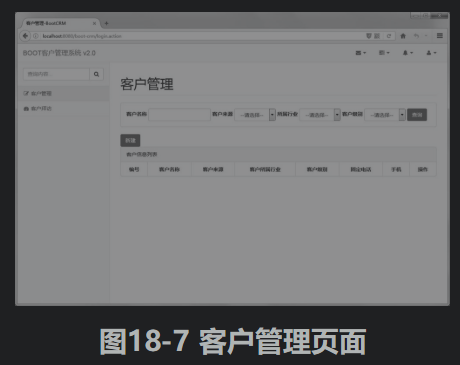Open the user account dropdown in navbar
This screenshot has width=460, height=365.
(431, 53)
